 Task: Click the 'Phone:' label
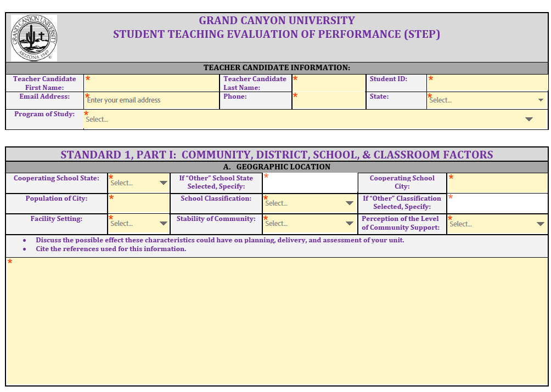(x=235, y=96)
